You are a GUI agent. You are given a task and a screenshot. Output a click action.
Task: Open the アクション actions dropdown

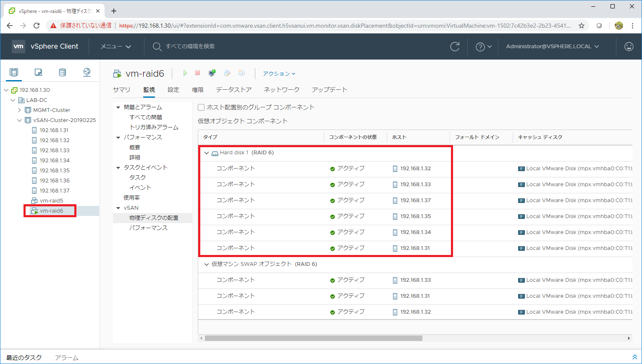(279, 74)
